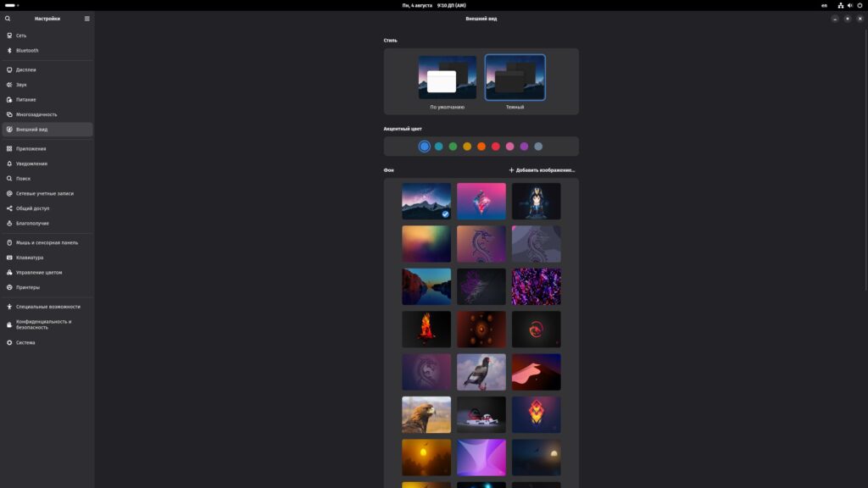Select the red sand dune wallpaper
The width and height of the screenshot is (868, 488).
pyautogui.click(x=537, y=373)
